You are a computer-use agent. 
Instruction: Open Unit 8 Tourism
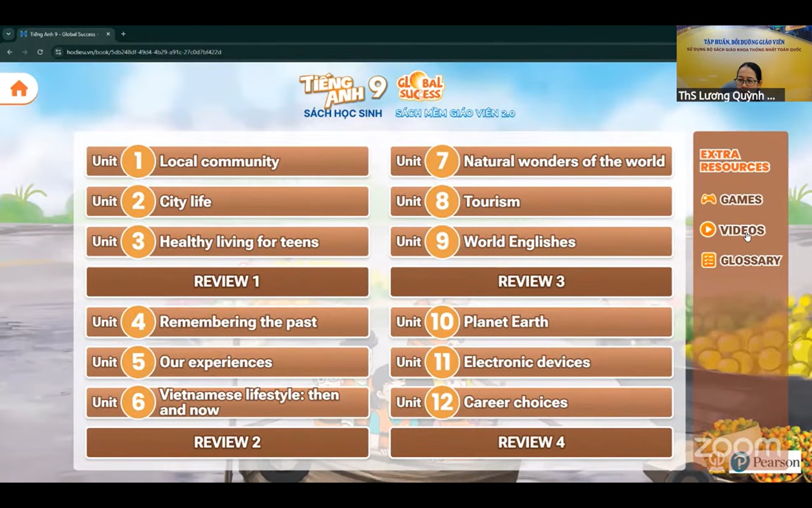click(531, 201)
